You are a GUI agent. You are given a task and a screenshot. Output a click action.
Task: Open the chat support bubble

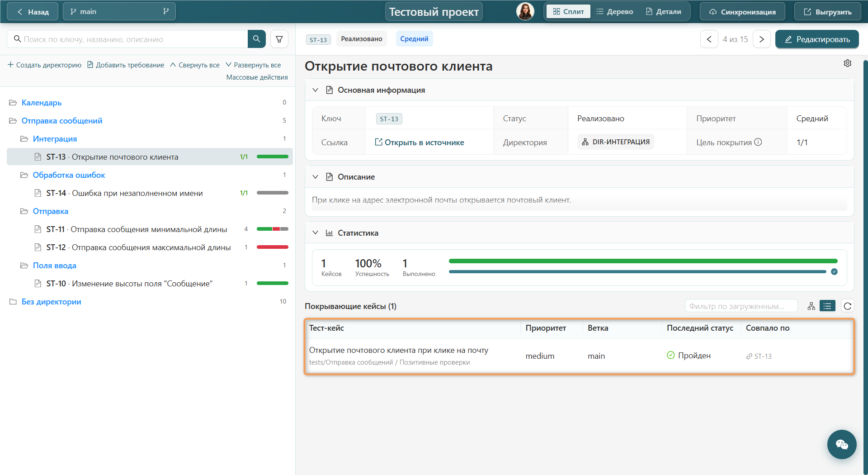842,444
